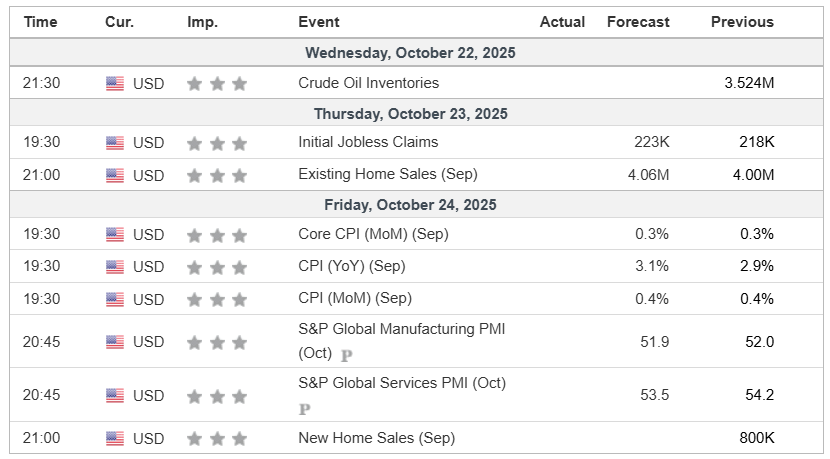Click importance stars for Existing Home Sales
Screen dimensions: 830x459
point(217,175)
